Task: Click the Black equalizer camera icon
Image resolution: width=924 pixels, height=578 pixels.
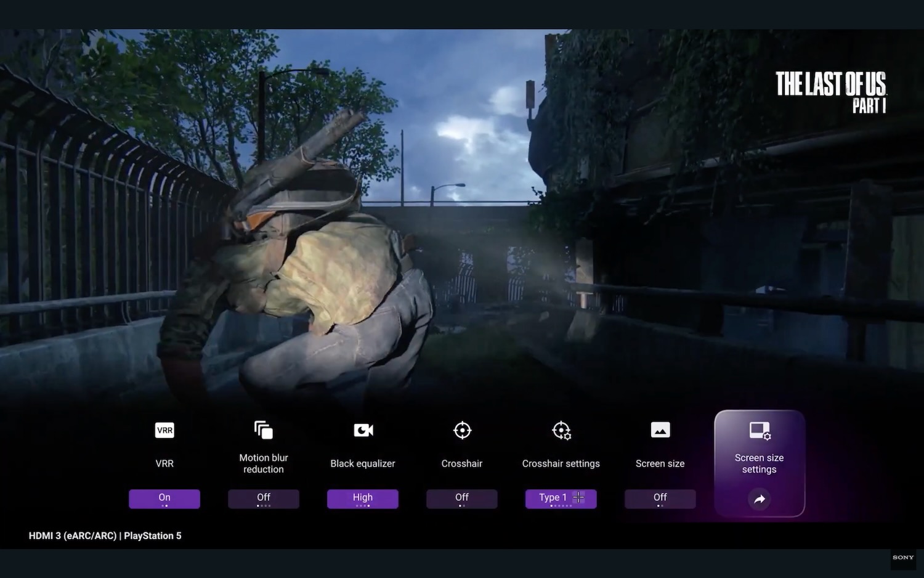Action: 363,430
